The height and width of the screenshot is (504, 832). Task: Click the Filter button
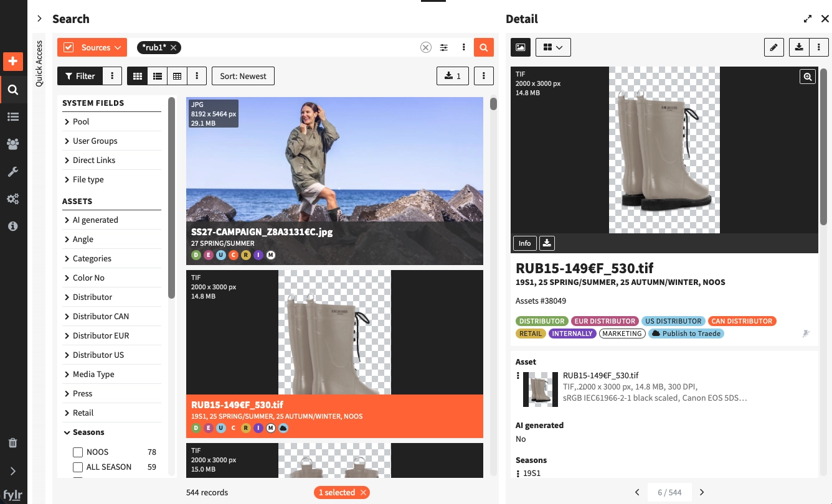(80, 76)
